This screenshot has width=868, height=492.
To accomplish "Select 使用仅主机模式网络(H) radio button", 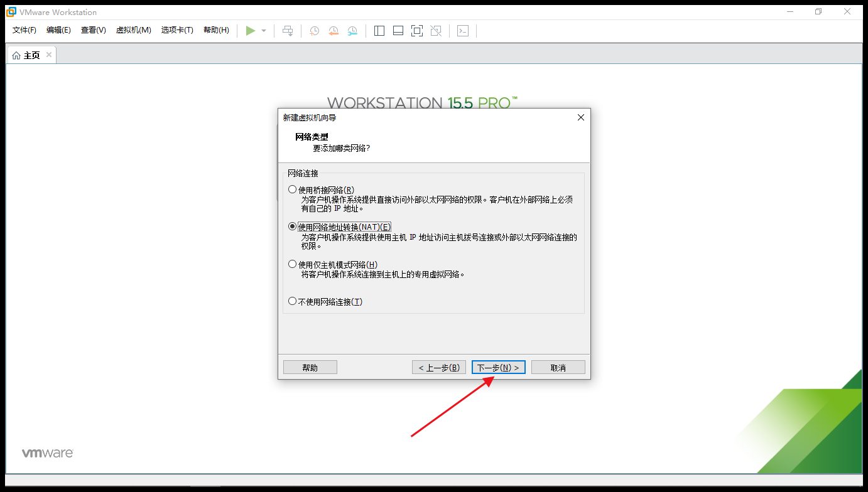I will coord(292,264).
